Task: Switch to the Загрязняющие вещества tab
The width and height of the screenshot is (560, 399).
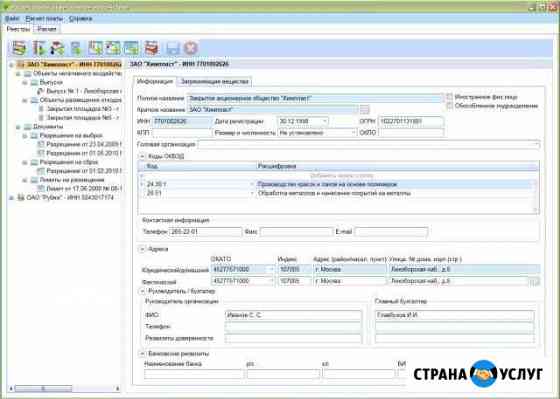Action: [214, 81]
